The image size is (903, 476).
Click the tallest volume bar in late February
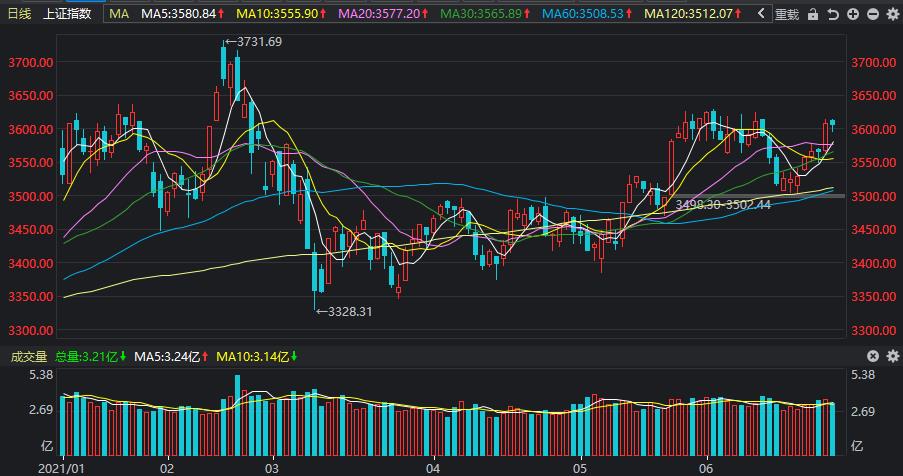coord(237,414)
